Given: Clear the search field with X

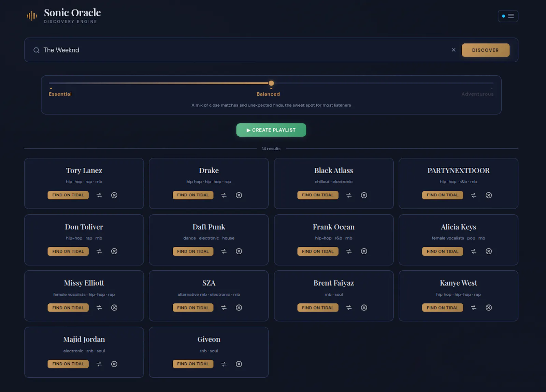Looking at the screenshot, I should [454, 50].
